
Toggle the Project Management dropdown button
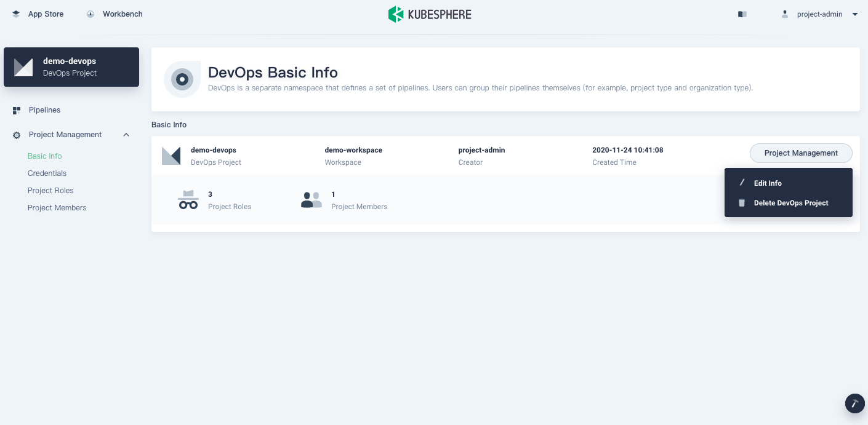coord(800,153)
